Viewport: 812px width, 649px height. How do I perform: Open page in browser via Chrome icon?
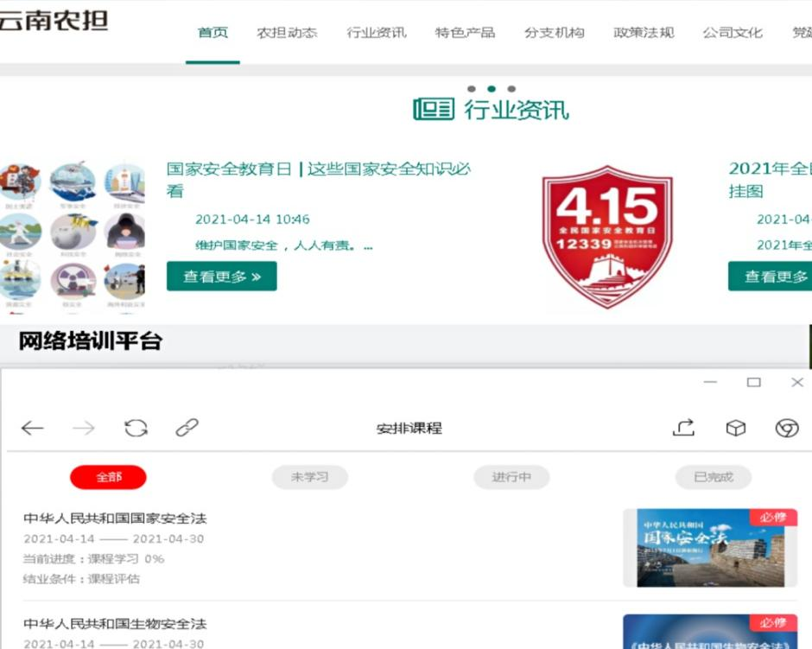[x=786, y=428]
